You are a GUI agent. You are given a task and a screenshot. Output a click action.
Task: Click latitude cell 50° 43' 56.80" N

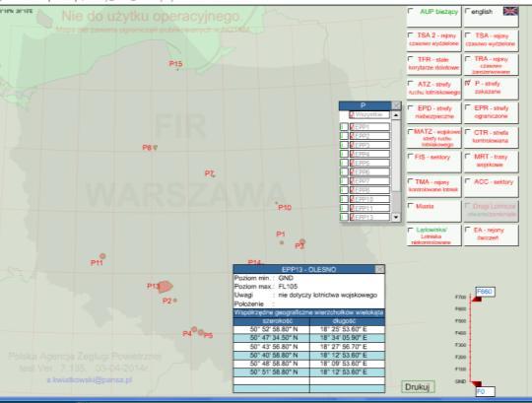click(272, 347)
